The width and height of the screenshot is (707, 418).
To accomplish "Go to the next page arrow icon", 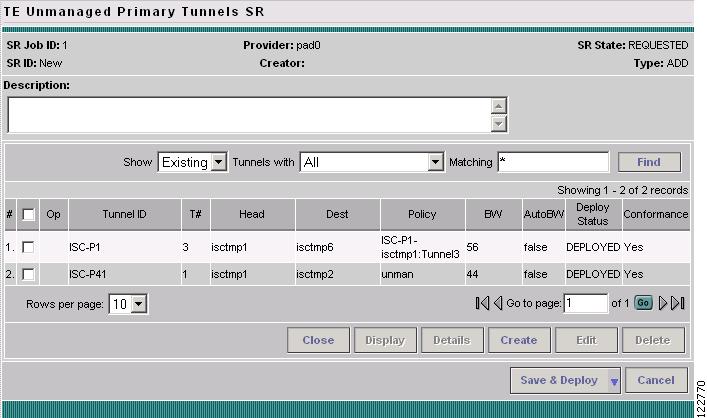I will point(662,303).
